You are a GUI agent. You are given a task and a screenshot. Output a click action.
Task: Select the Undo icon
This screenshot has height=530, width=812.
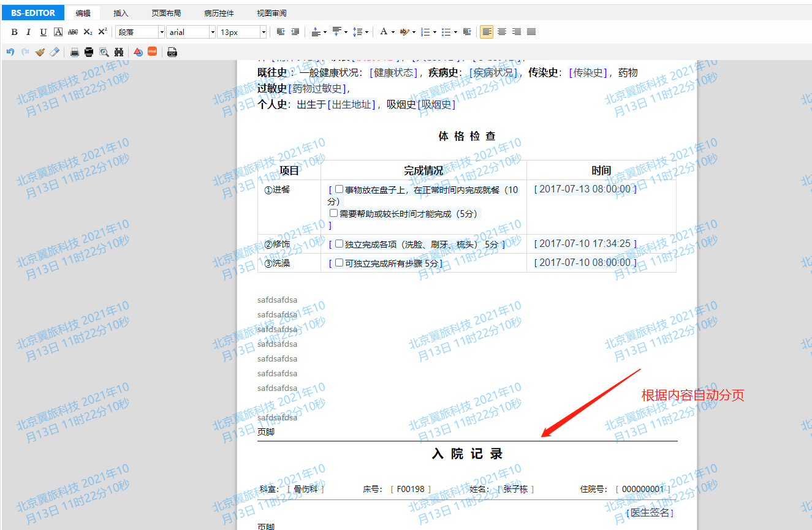10,51
